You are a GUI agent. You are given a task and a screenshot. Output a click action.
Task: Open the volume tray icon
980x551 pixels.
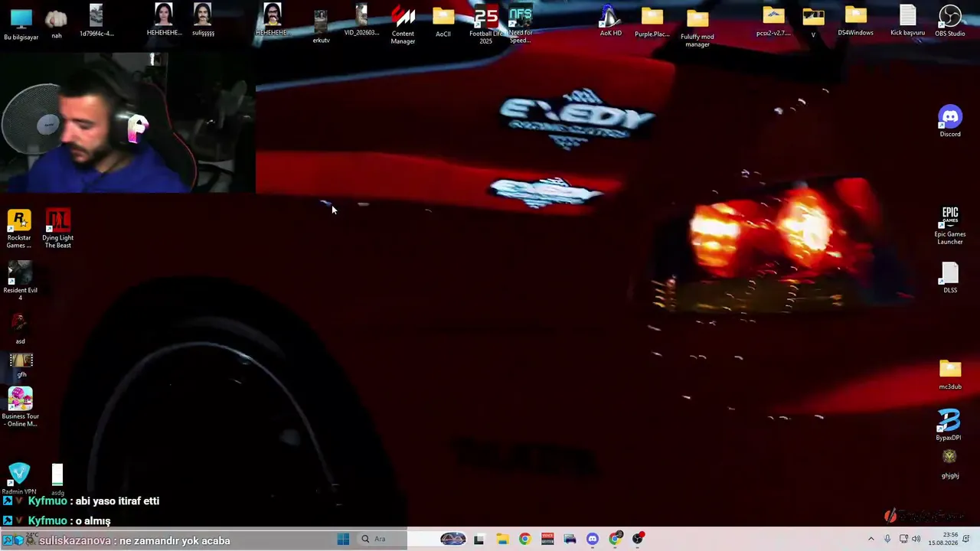[916, 539]
